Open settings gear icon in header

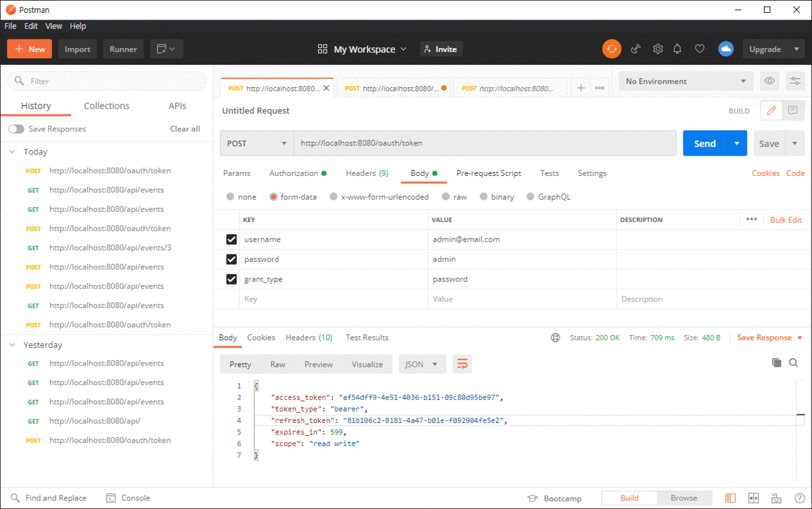(658, 49)
